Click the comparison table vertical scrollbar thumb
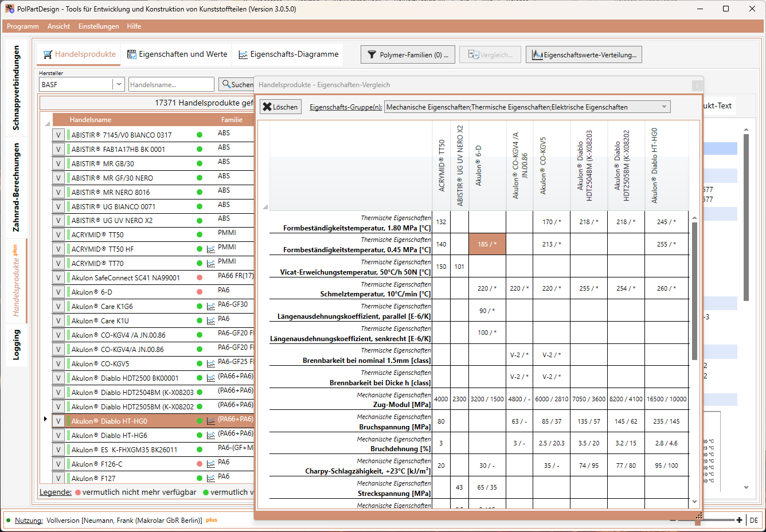 695,291
